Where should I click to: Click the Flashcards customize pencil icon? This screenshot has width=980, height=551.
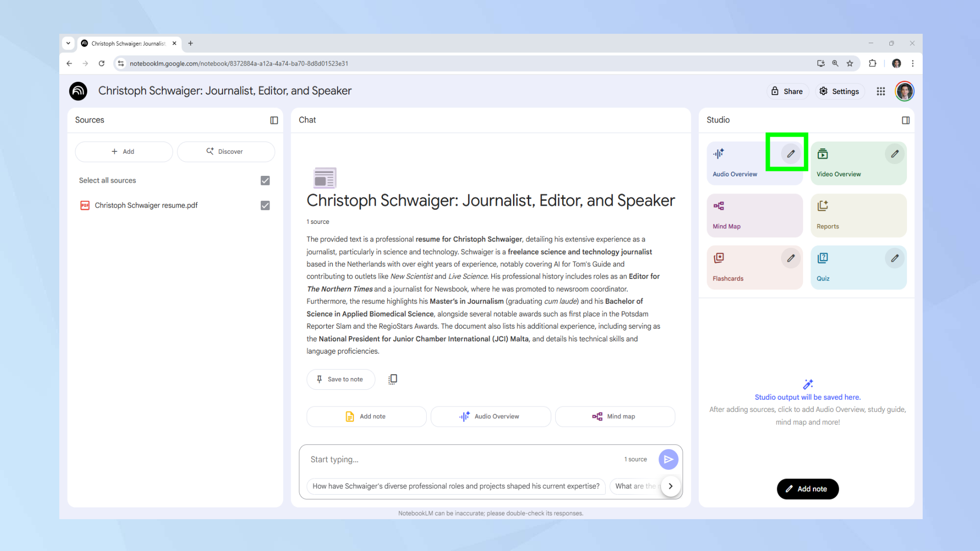(x=790, y=258)
